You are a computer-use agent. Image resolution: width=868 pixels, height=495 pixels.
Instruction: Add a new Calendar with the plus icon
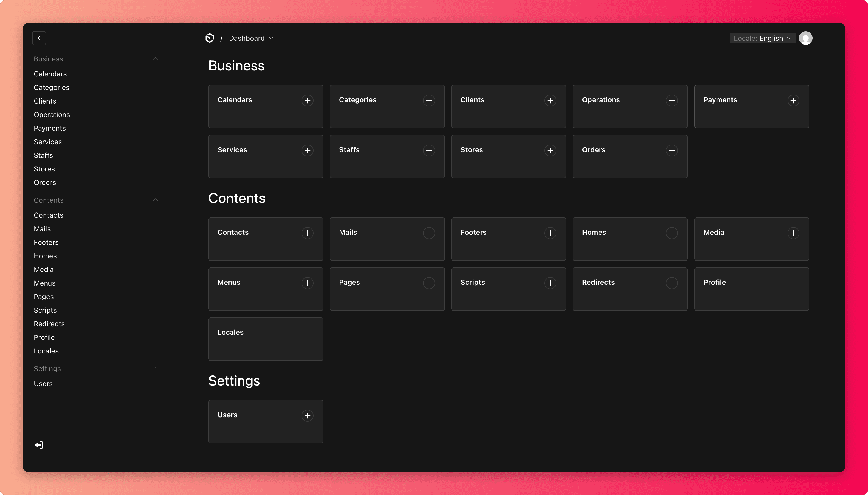(x=307, y=101)
